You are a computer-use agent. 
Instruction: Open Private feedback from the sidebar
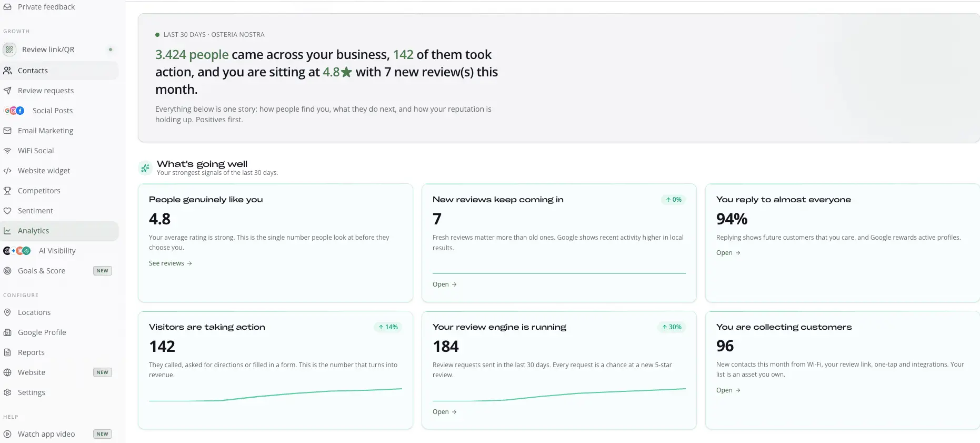tap(59, 7)
